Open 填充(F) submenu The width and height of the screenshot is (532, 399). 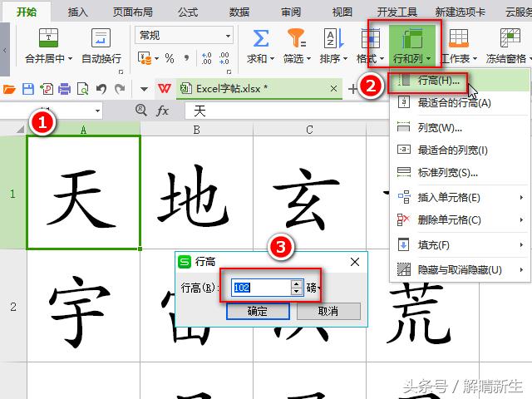460,244
